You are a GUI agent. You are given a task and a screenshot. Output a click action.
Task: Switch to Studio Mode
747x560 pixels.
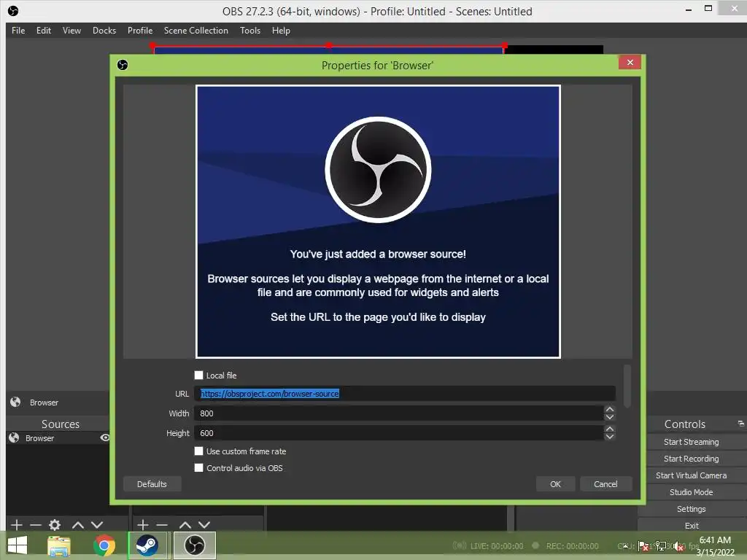[692, 492]
